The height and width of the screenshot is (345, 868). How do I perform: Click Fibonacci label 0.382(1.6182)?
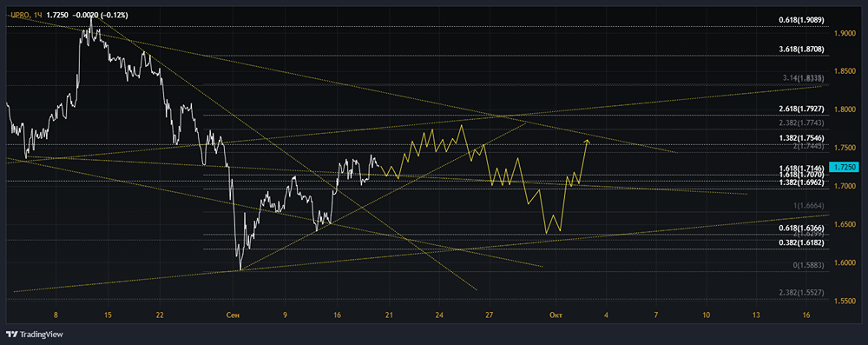coord(802,243)
